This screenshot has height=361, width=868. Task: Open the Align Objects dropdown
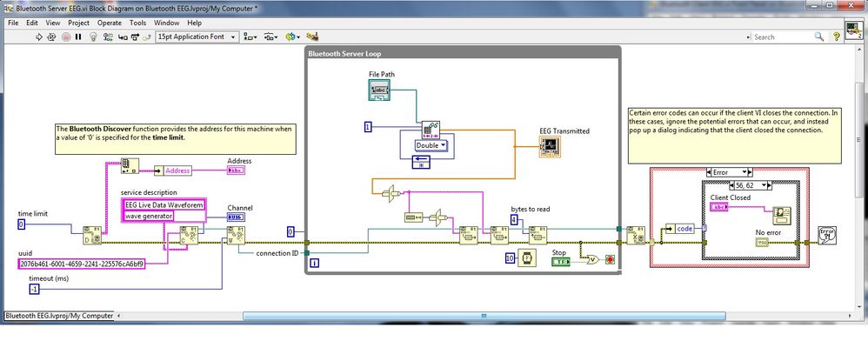pos(250,37)
